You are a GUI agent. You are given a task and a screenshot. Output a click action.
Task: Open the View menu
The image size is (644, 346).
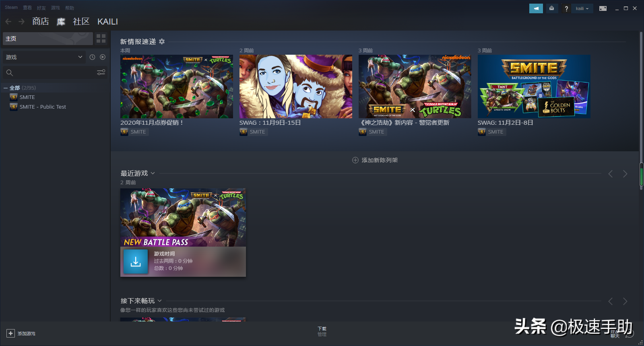[x=27, y=8]
